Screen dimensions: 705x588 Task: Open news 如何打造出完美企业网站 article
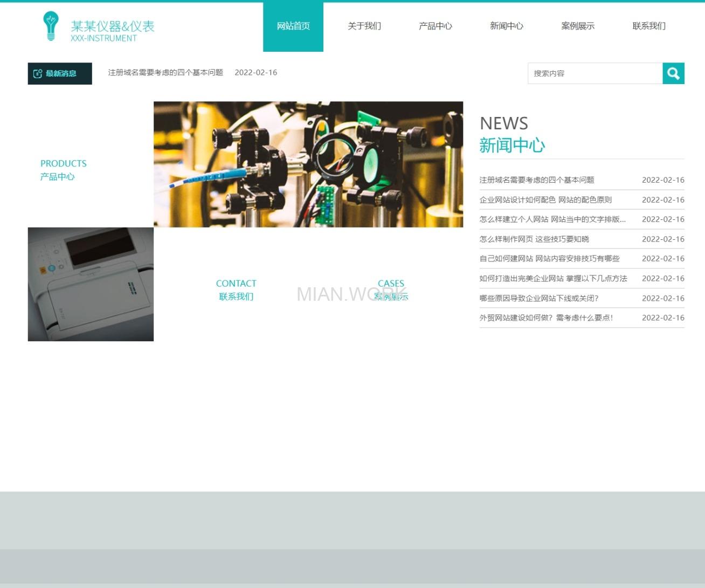point(553,279)
